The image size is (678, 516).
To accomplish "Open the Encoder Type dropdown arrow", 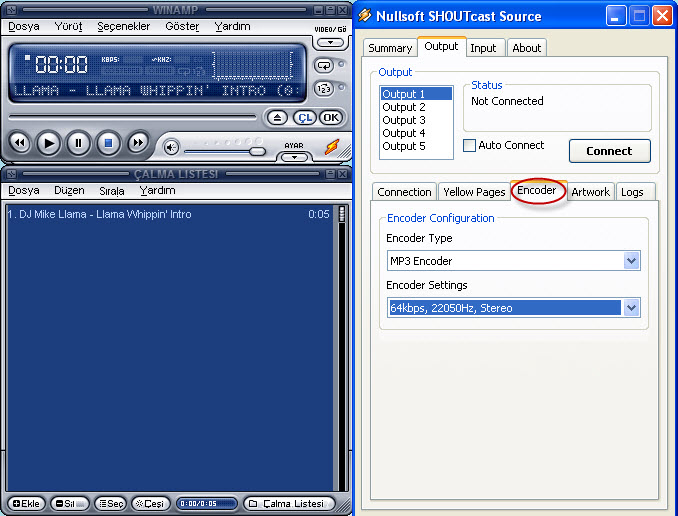I will pyautogui.click(x=632, y=261).
